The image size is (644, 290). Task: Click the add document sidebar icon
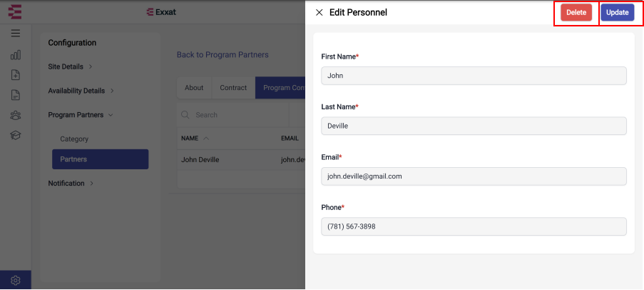click(x=16, y=75)
